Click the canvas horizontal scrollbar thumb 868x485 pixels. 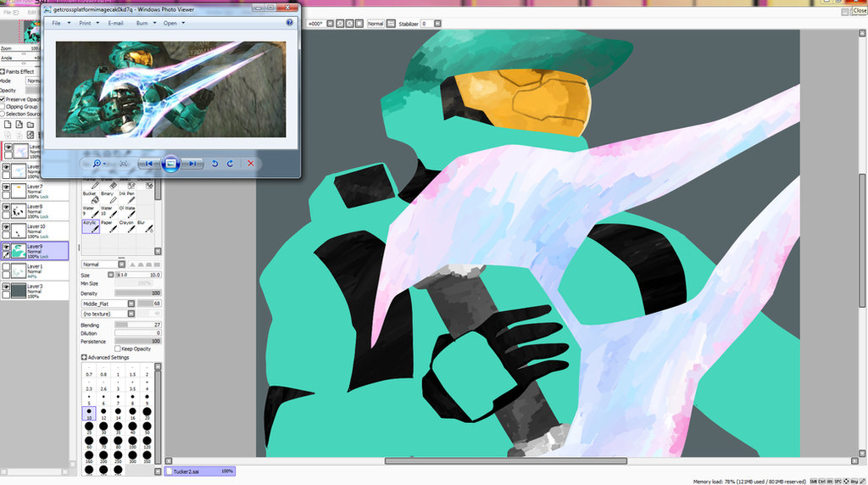[506, 460]
